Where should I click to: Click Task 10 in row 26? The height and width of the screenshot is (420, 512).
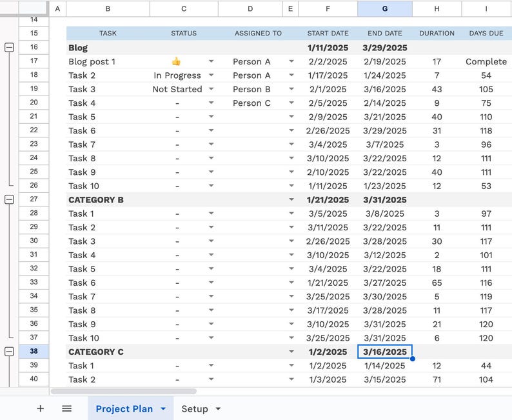108,186
